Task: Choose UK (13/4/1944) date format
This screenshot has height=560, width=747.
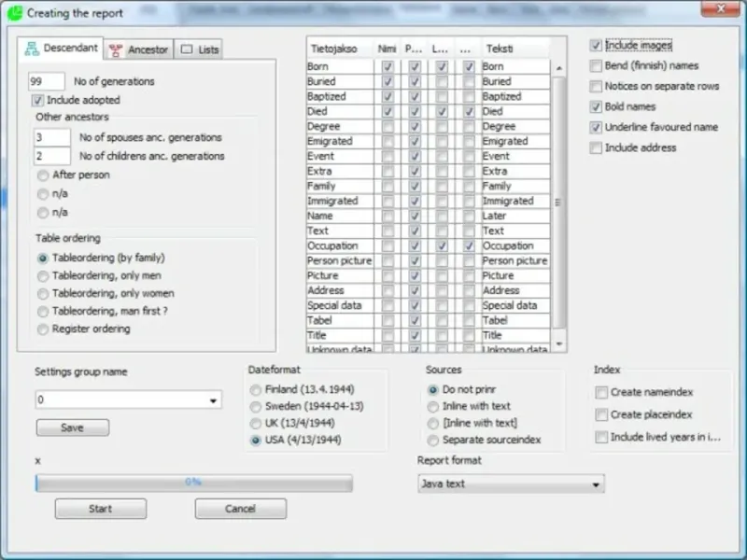Action: [x=256, y=424]
